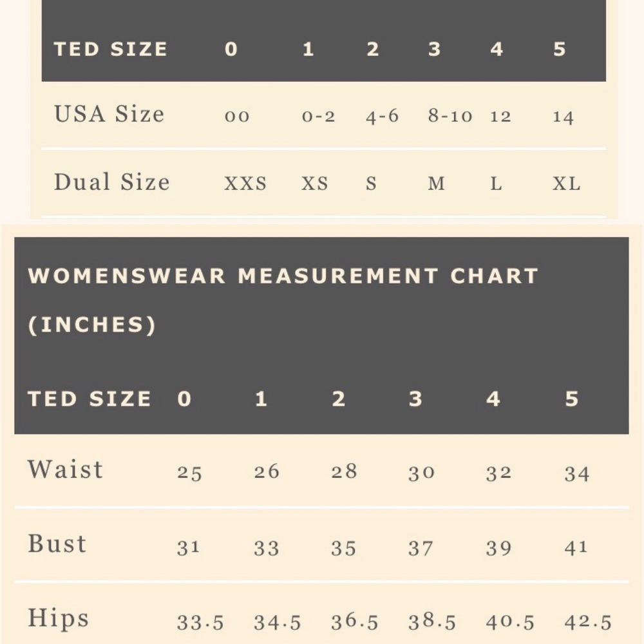Click the Hips row label

58,618
